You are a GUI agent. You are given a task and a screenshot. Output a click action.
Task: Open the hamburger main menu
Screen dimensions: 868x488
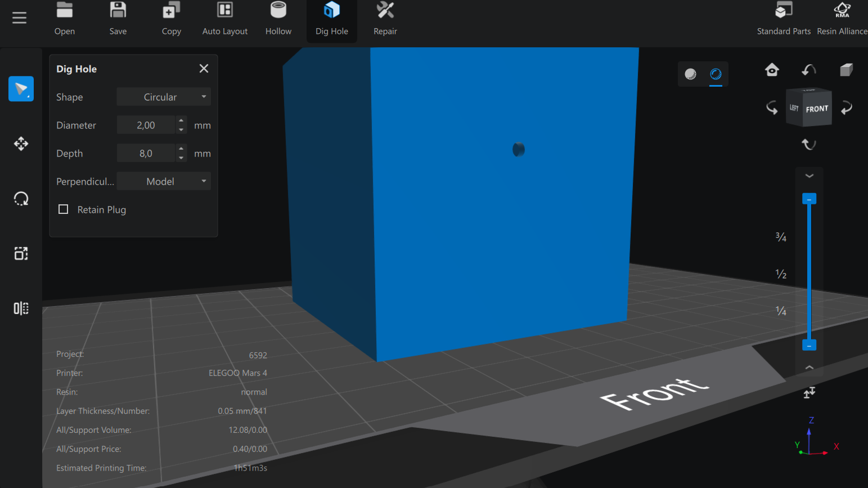[x=19, y=18]
